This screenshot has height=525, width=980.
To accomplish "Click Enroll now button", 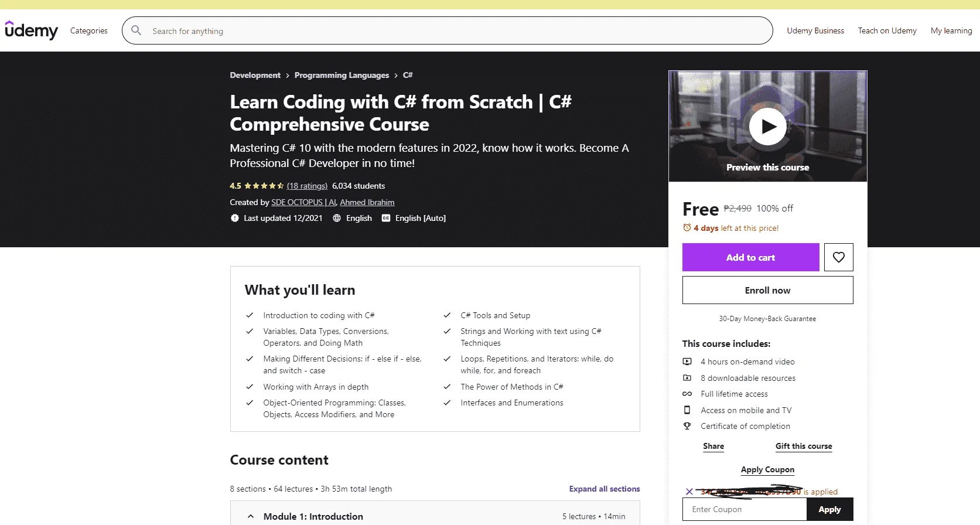I will coord(767,290).
